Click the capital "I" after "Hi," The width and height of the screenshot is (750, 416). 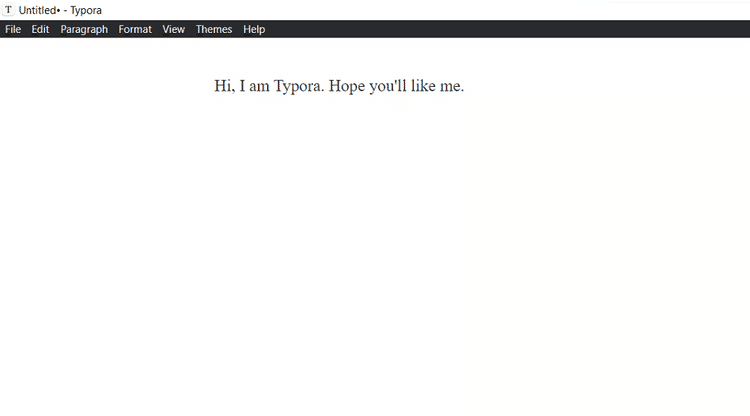pos(242,86)
